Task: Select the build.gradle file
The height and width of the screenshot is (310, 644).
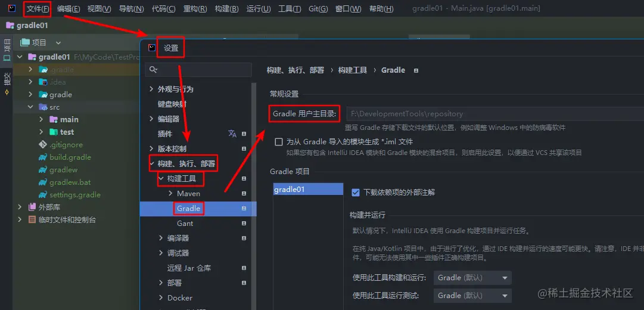Action: click(70, 157)
